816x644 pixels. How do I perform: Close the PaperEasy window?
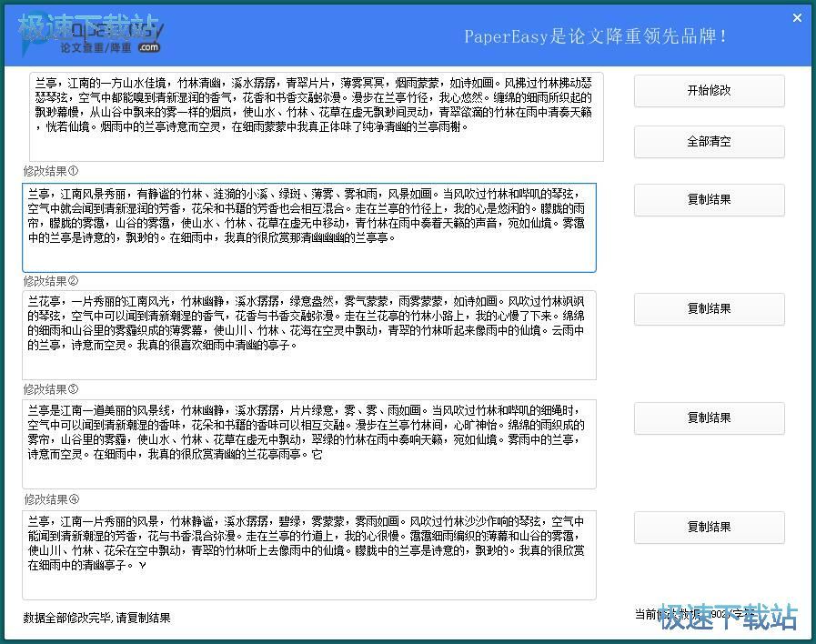point(799,16)
